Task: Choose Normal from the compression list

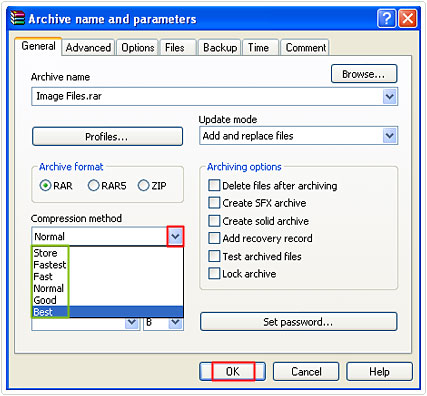Action: pyautogui.click(x=107, y=288)
